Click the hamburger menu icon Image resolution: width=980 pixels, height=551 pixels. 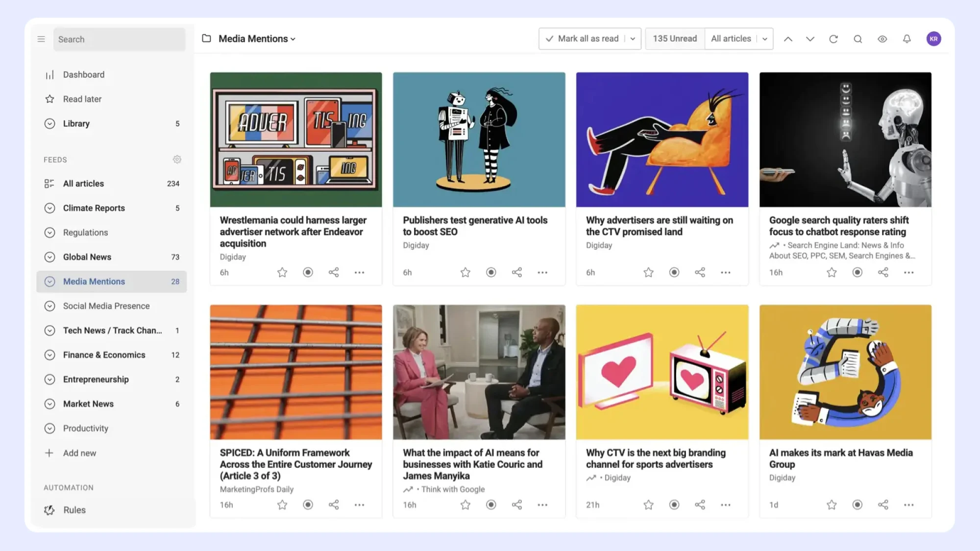tap(41, 39)
